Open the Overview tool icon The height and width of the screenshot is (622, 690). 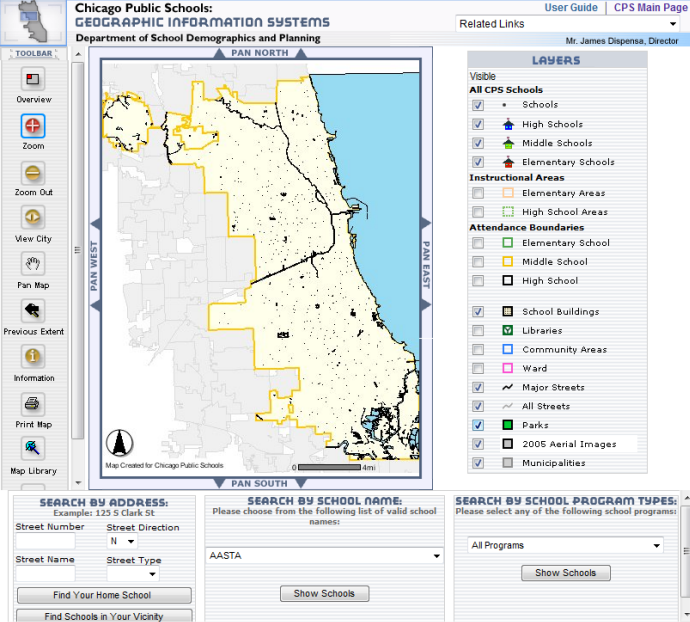coord(33,79)
